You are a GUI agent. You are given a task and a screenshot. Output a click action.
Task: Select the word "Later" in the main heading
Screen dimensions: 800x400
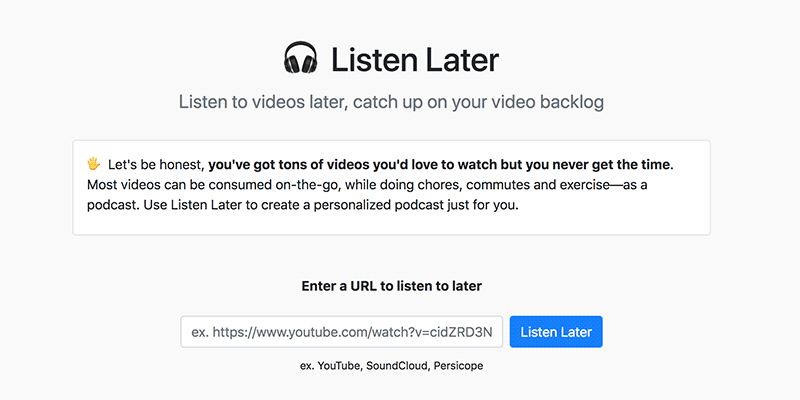point(462,60)
